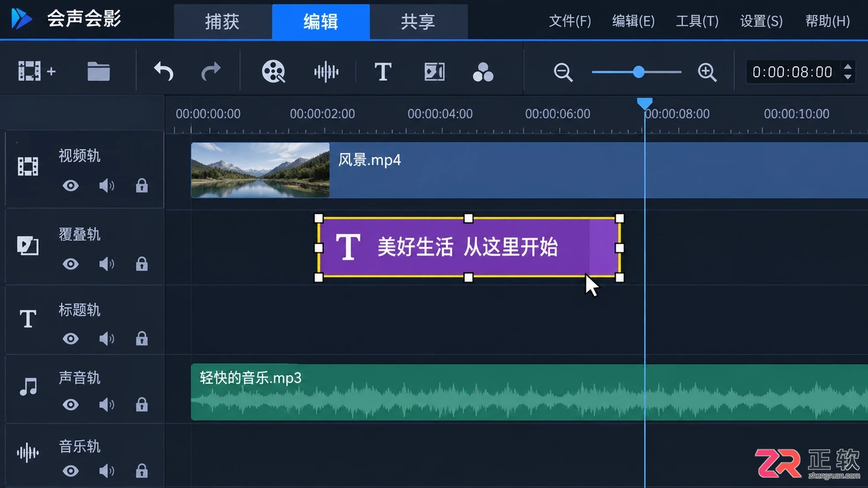Viewport: 868px width, 488px height.
Task: Lock the 声音轨 track
Action: pos(142,404)
